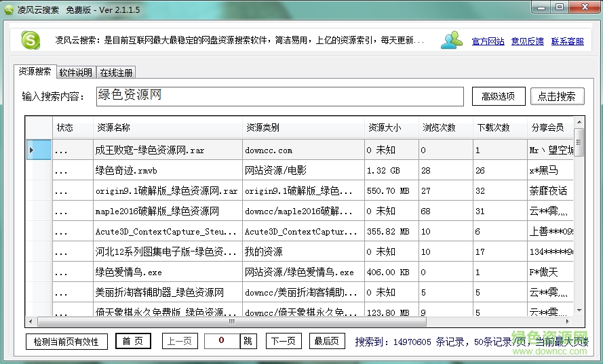The image size is (603, 364).
Task: Select the 资源搜索 tab
Action: pos(34,72)
